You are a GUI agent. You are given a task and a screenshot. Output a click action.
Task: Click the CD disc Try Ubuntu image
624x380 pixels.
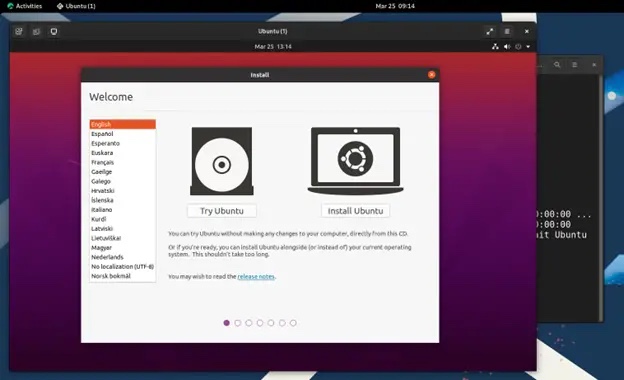222,161
